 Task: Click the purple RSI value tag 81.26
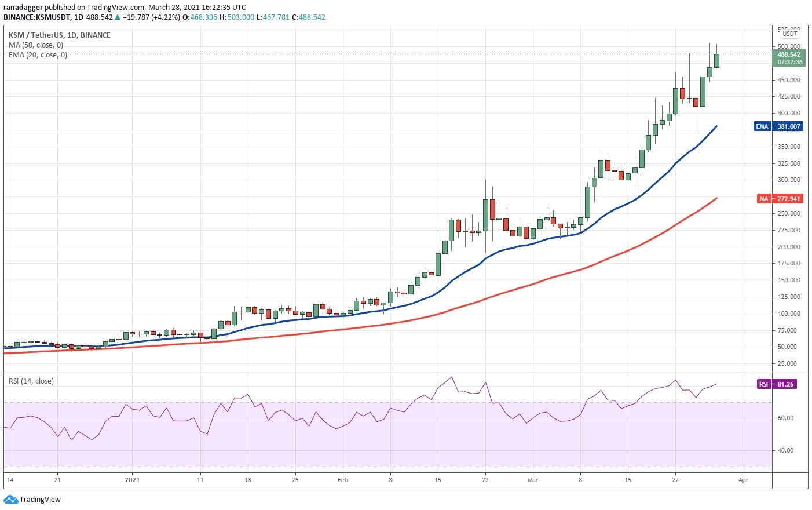click(x=777, y=384)
